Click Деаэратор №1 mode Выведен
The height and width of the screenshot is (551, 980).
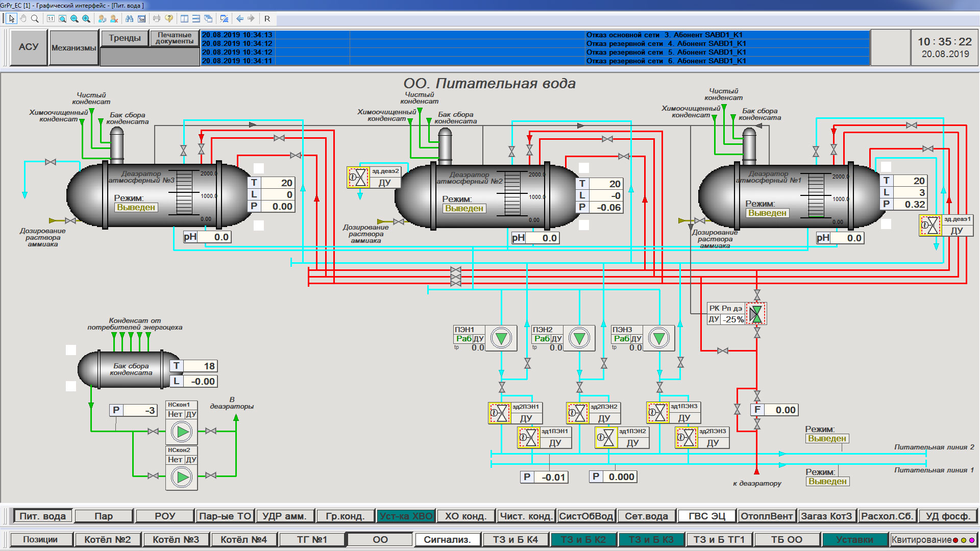click(x=768, y=213)
